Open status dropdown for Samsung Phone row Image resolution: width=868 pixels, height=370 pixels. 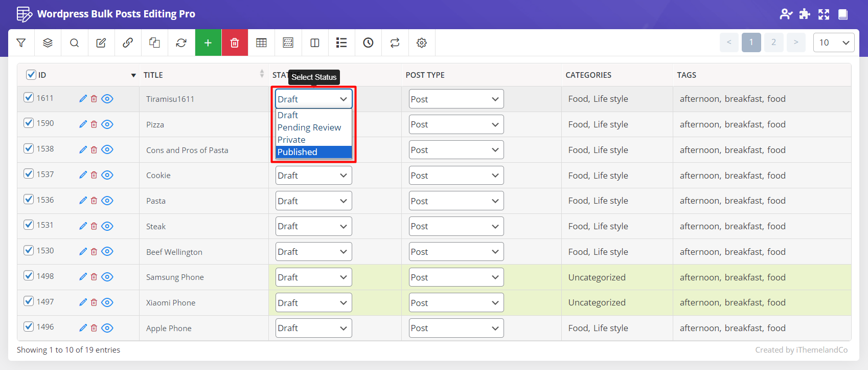[313, 277]
